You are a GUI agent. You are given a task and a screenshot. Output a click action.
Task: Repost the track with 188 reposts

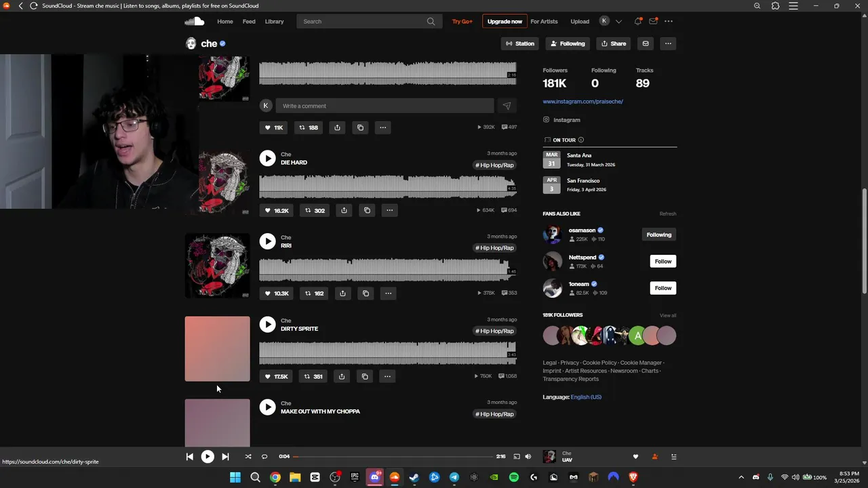click(x=309, y=127)
